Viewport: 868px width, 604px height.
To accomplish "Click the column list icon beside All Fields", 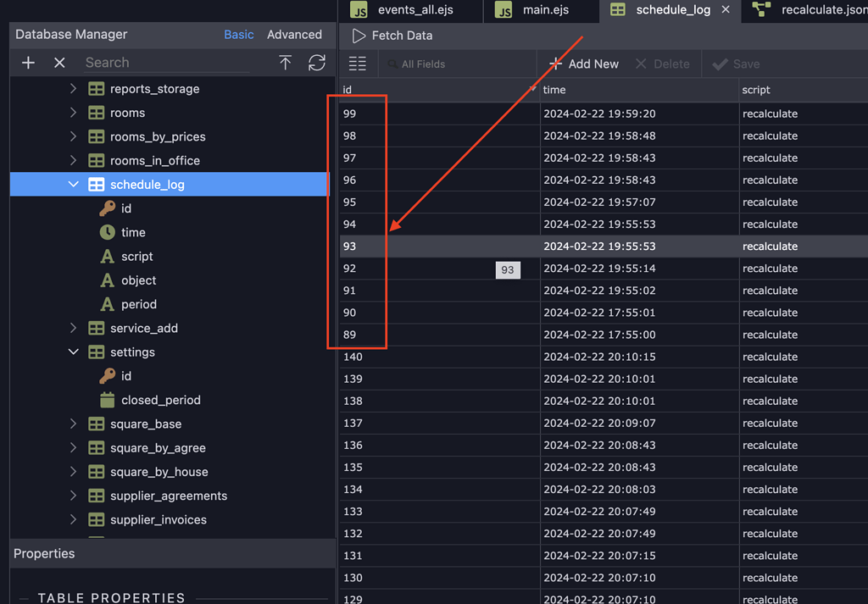I will coord(358,64).
